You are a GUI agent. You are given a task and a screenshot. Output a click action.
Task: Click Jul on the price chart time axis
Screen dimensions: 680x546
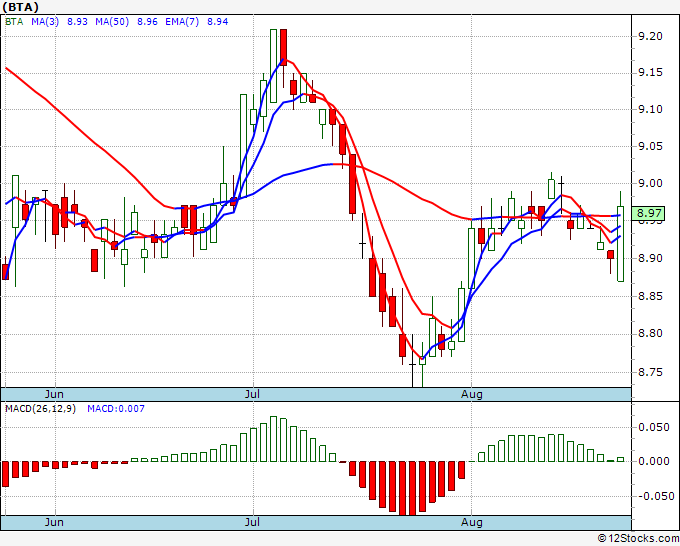click(x=252, y=394)
